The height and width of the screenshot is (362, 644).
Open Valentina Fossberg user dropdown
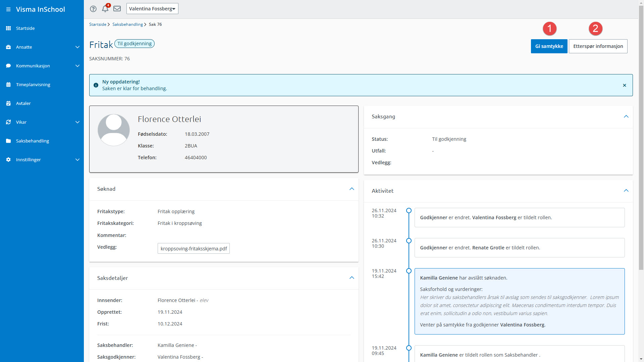152,9
